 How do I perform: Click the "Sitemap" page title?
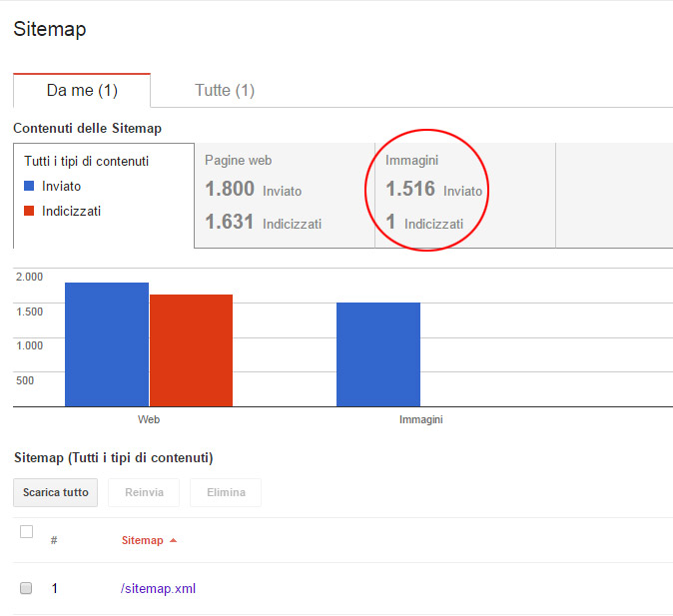click(50, 29)
